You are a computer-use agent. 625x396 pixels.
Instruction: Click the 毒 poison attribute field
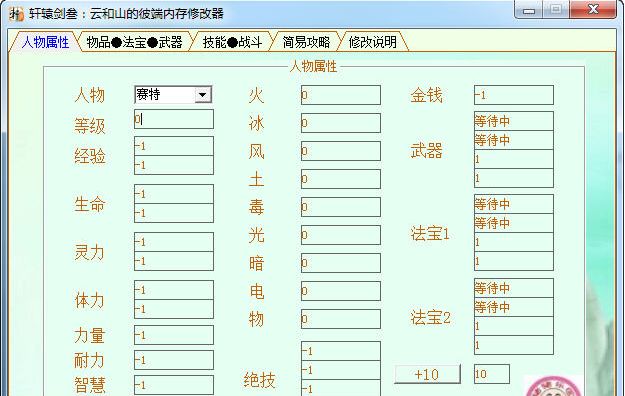click(x=341, y=207)
